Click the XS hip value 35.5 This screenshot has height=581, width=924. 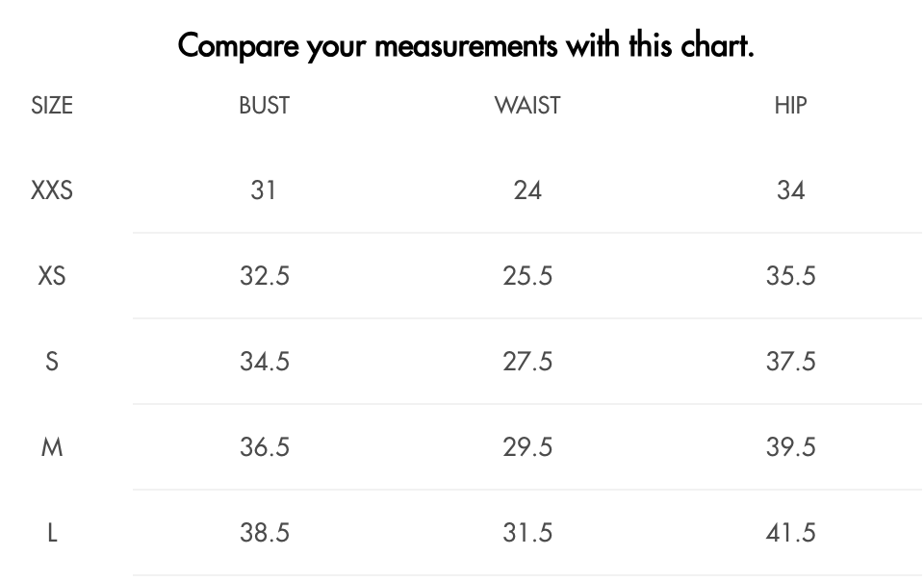[x=790, y=276]
